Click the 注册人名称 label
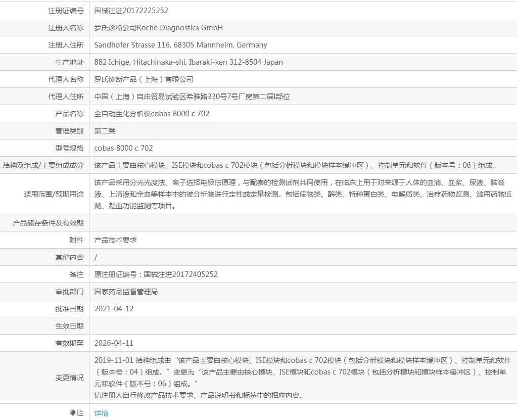 click(66, 28)
